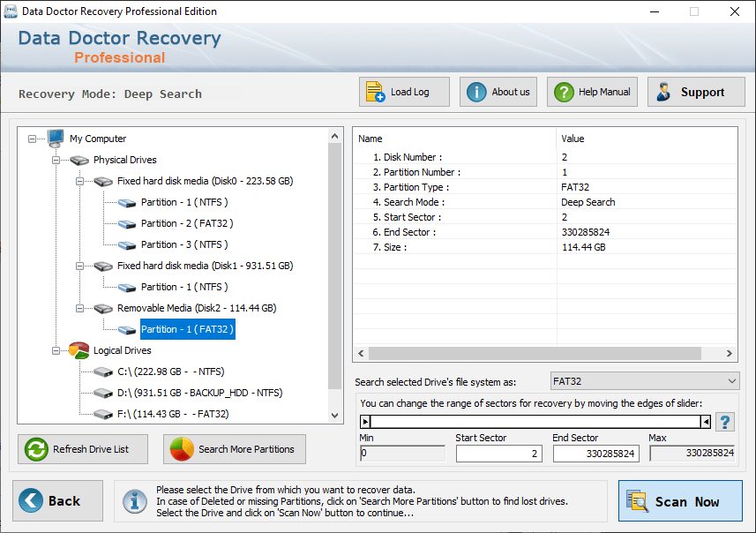The width and height of the screenshot is (756, 533).
Task: Click the '330285824' End Sector value cell
Action: (x=647, y=232)
